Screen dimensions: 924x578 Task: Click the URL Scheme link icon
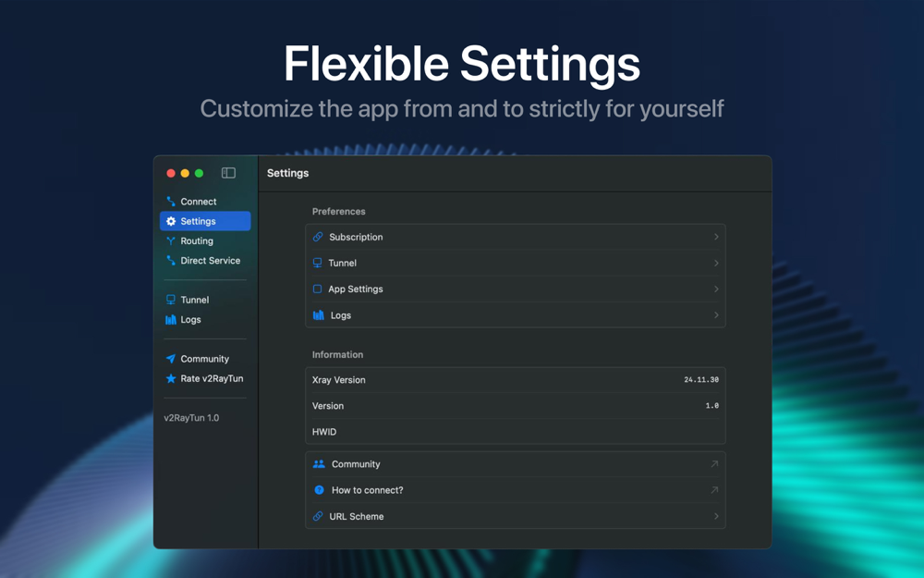click(x=318, y=516)
